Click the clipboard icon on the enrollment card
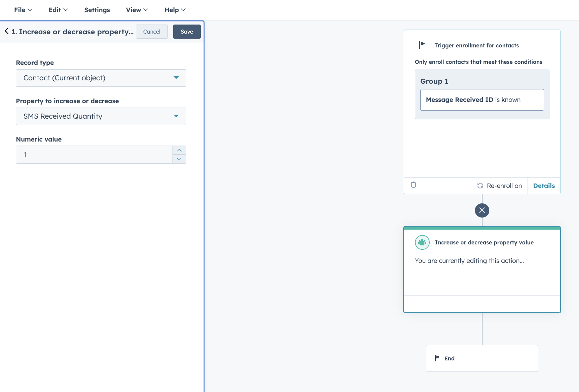 click(413, 185)
